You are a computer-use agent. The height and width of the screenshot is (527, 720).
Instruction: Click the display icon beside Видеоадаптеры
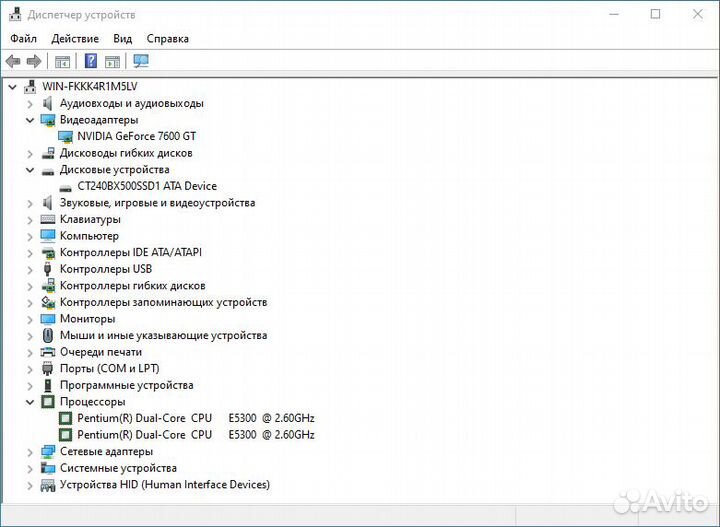point(48,120)
